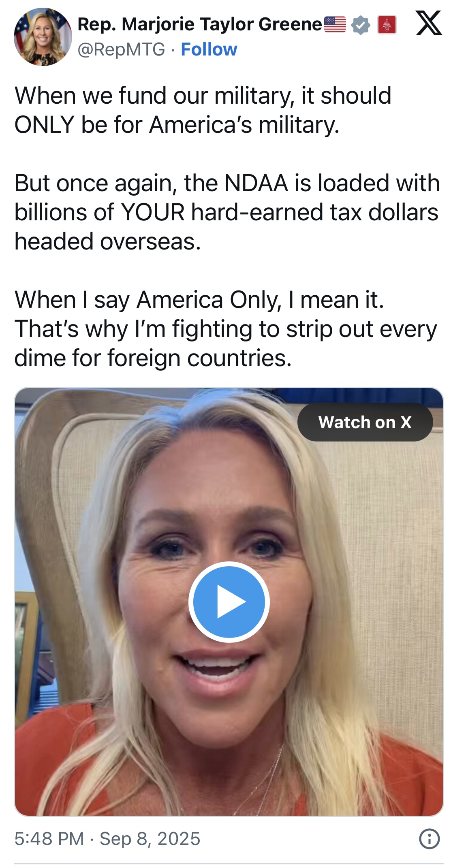Open the Rep. Marjorie Taylor Greene display name

[x=200, y=24]
